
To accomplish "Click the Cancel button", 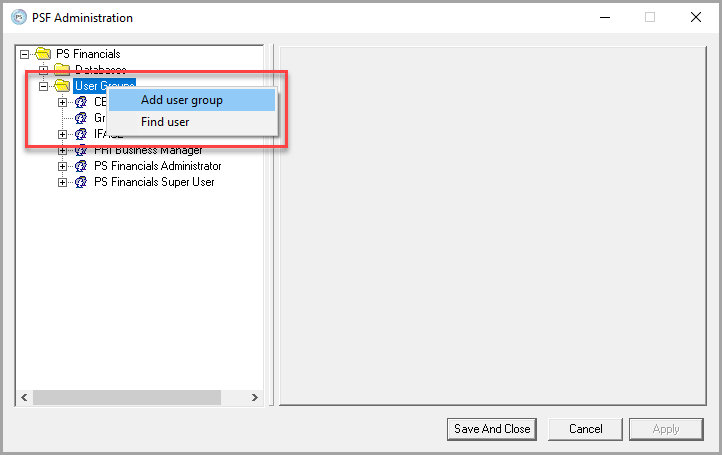I will [x=585, y=429].
